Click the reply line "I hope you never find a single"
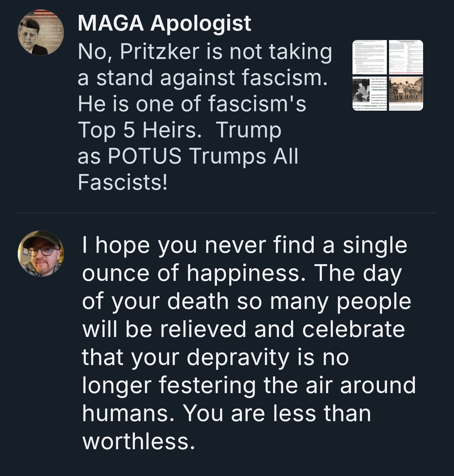454x476 pixels. pos(244,245)
